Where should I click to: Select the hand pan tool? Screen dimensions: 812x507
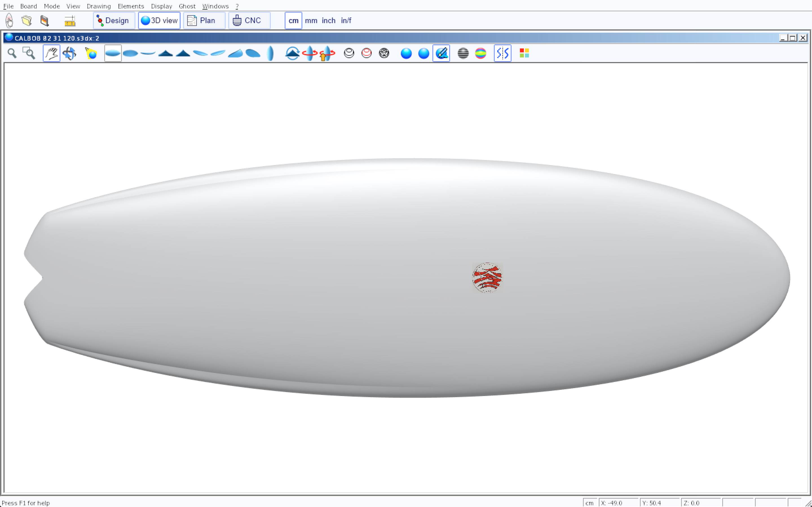coord(51,53)
